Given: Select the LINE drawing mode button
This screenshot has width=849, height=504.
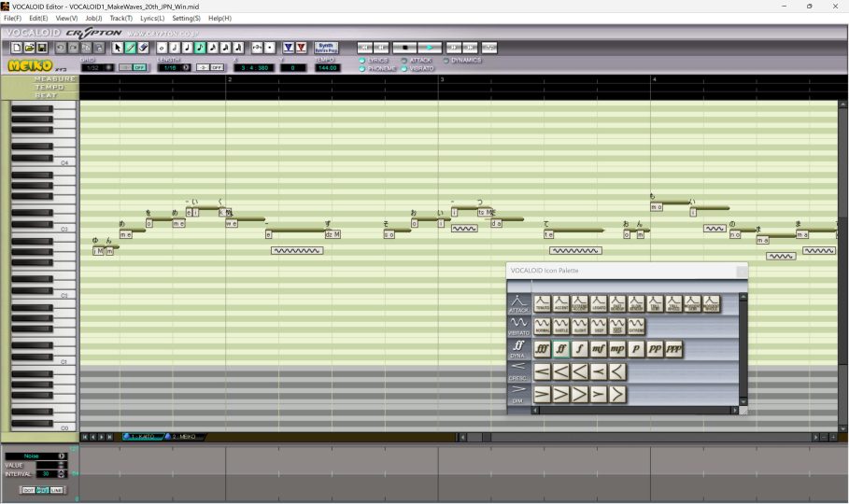Looking at the screenshot, I should coord(57,490).
